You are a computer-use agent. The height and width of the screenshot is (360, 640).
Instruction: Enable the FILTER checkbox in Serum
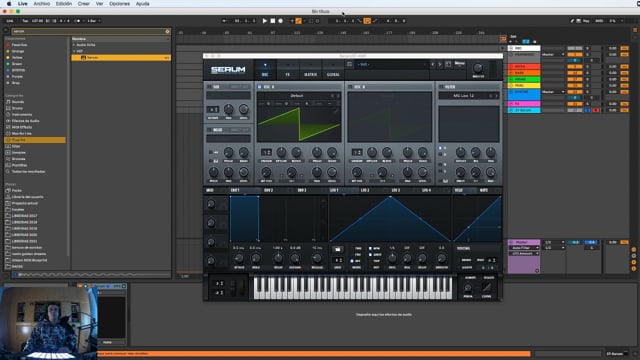tap(441, 87)
